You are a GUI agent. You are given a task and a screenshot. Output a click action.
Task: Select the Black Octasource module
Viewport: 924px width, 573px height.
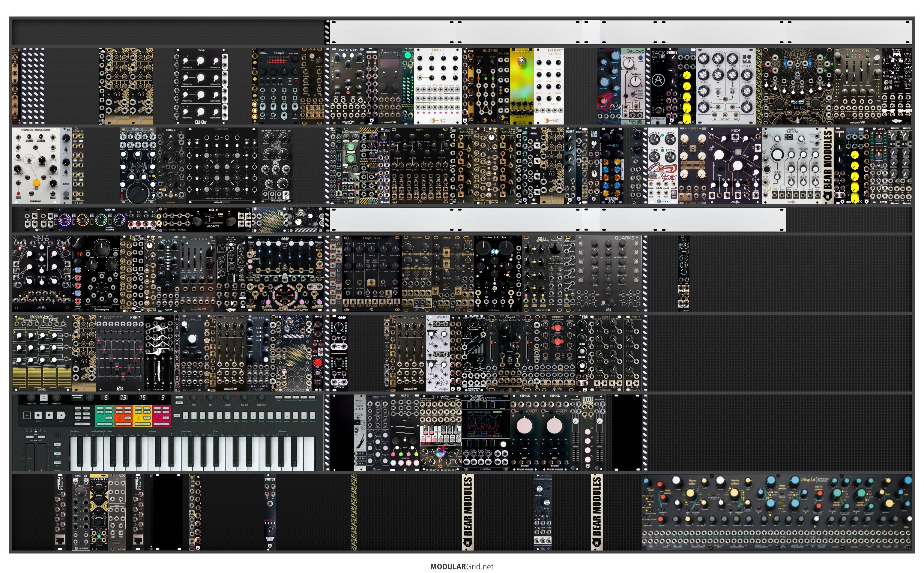point(102,274)
